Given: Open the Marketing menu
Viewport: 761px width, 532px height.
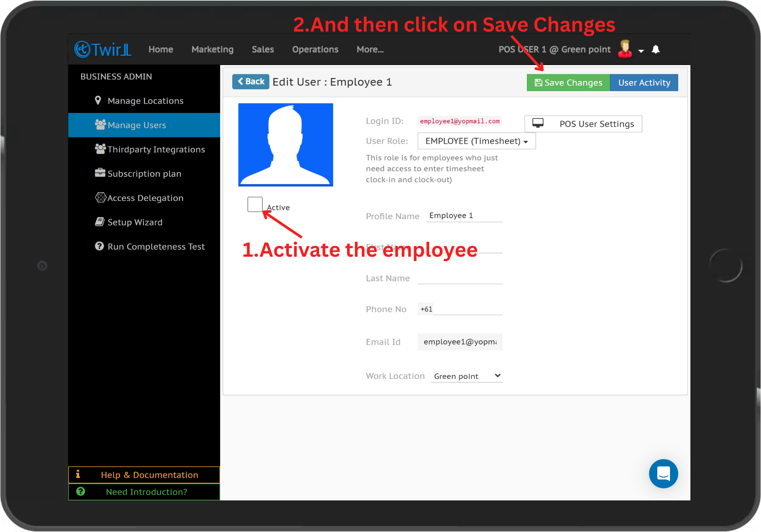Looking at the screenshot, I should tap(213, 49).
